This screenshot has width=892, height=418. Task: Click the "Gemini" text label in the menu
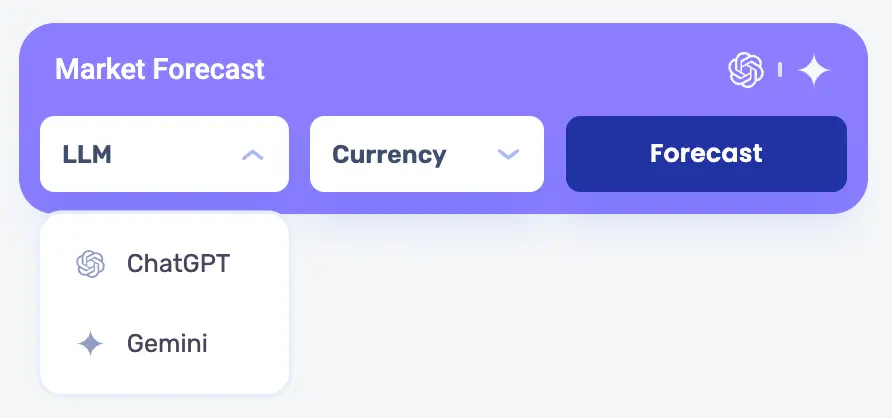tap(167, 344)
